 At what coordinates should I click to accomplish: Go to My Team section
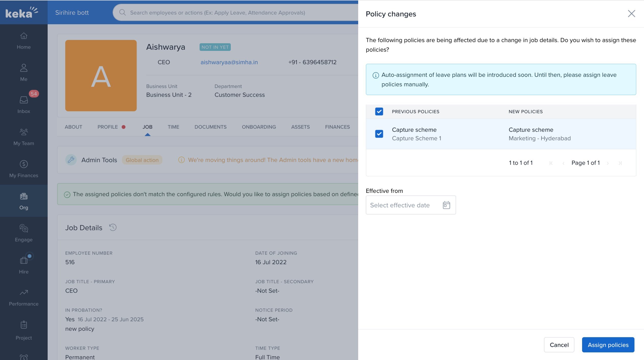point(24,132)
